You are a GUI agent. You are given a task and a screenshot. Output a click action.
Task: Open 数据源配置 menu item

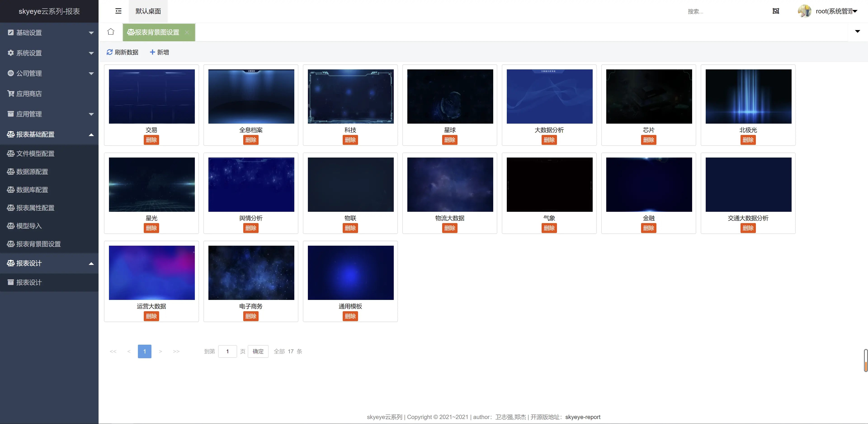click(49, 172)
